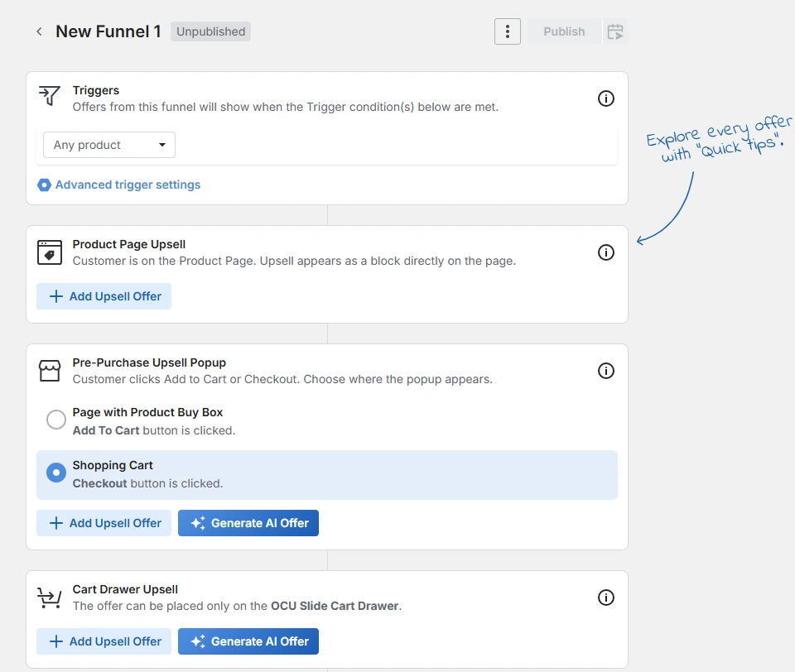Go back using the arrow beside New Funnel 1
Screen dimensions: 795x672
(x=39, y=31)
